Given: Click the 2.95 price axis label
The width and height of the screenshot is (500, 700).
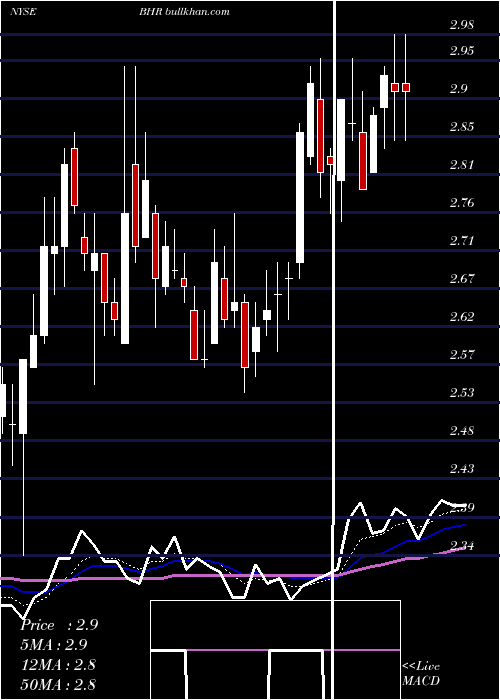Looking at the screenshot, I should coord(461,50).
